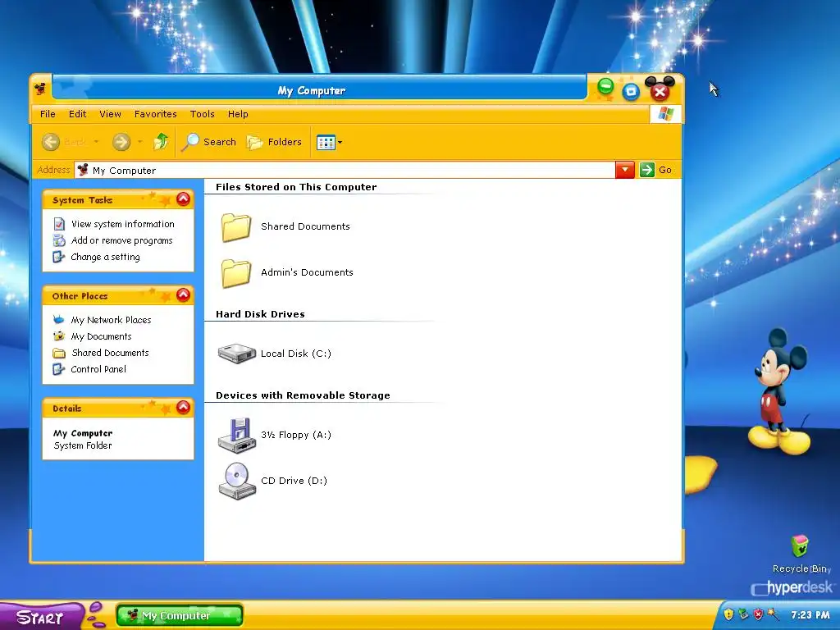Image resolution: width=840 pixels, height=630 pixels.
Task: Open the Edit menu
Action: 77,114
